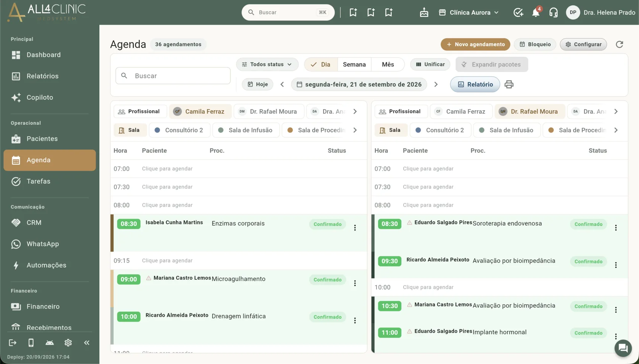Focus the agenda Buscar search field
639x364 pixels.
(173, 76)
